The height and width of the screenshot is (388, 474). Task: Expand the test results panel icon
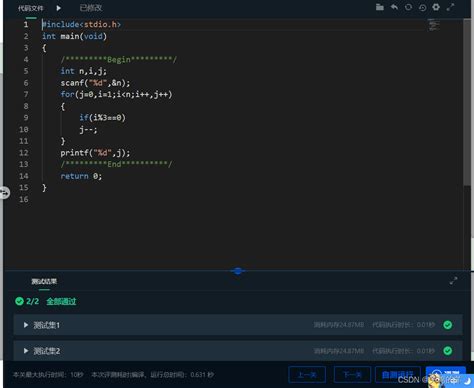pyautogui.click(x=453, y=281)
